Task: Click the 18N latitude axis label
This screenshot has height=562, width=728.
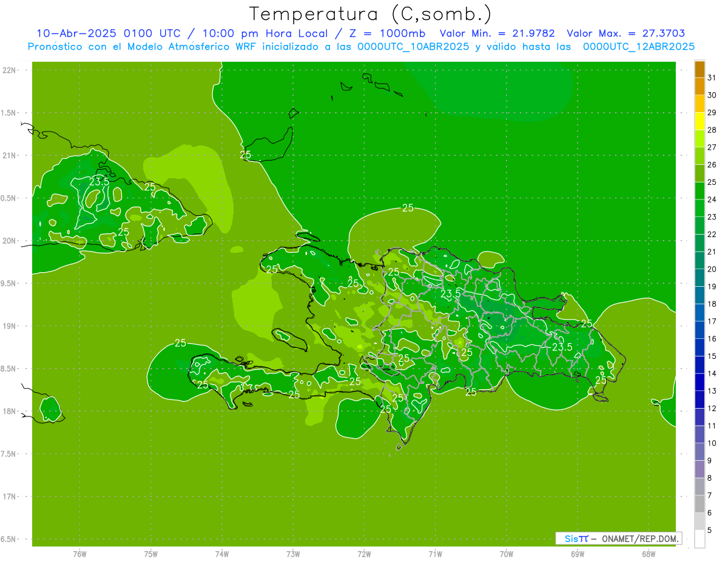Action: [10, 412]
